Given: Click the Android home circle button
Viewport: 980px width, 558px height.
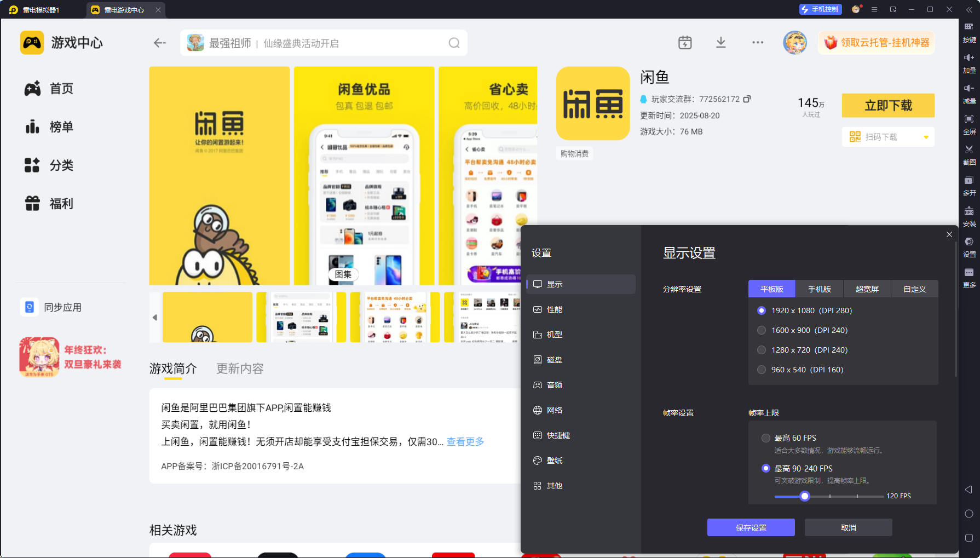Looking at the screenshot, I should pos(969,514).
